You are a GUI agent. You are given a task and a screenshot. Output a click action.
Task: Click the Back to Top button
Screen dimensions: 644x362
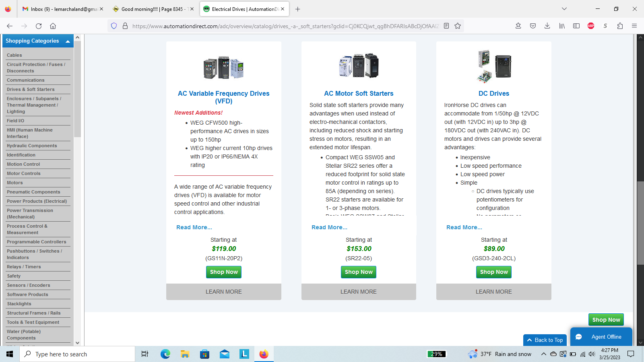coord(545,340)
